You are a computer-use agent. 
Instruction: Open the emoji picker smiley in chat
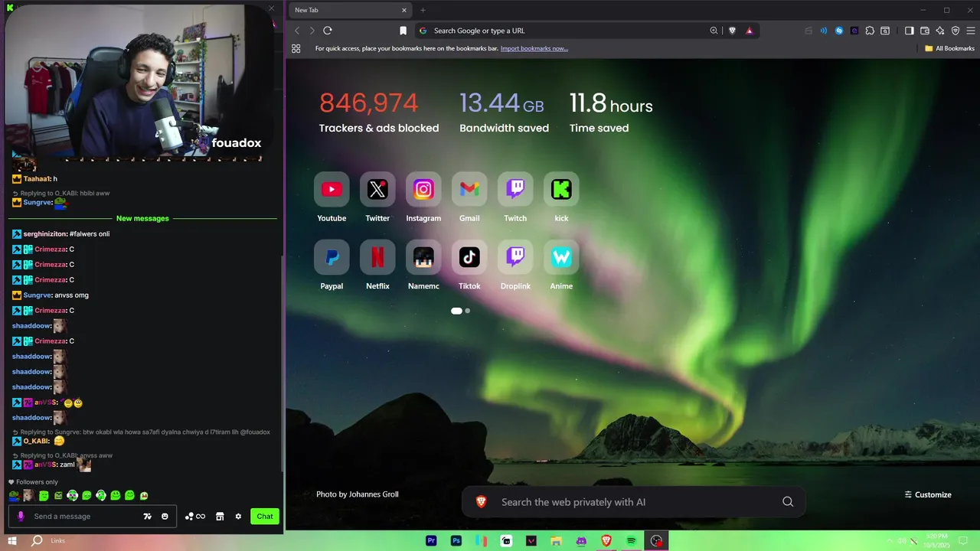[165, 517]
